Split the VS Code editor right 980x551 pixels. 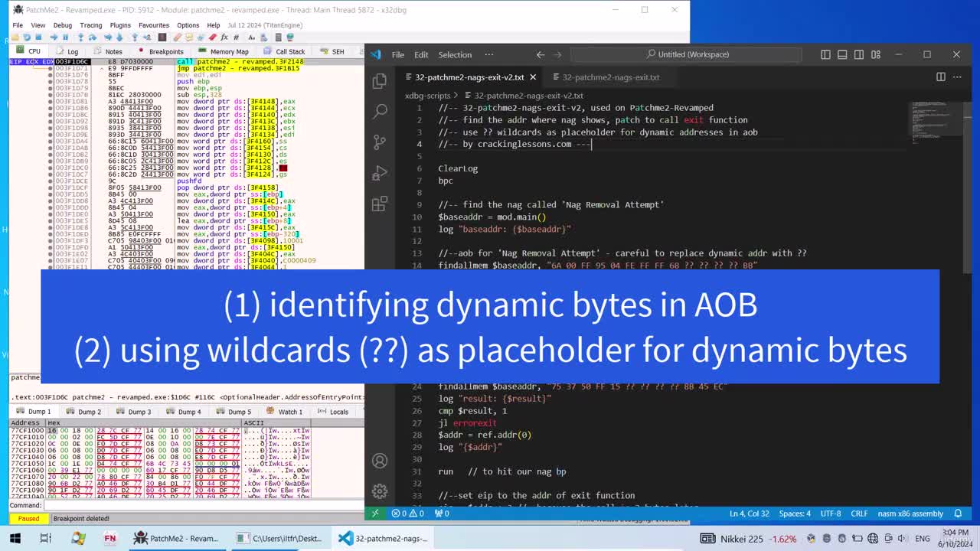click(941, 77)
